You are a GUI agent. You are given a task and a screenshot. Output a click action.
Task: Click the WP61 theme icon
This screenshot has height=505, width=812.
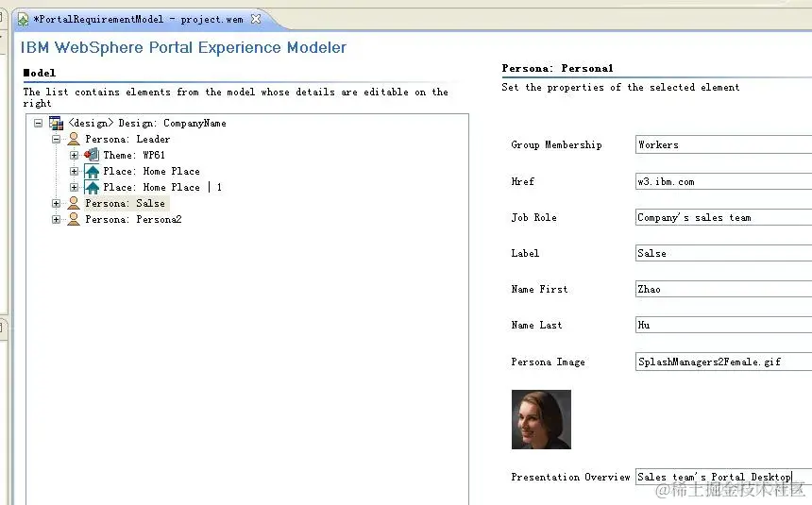coord(92,155)
